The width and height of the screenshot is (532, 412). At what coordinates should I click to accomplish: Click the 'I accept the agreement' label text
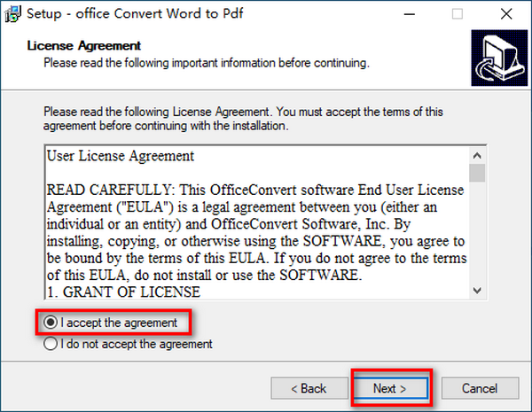[x=119, y=323]
